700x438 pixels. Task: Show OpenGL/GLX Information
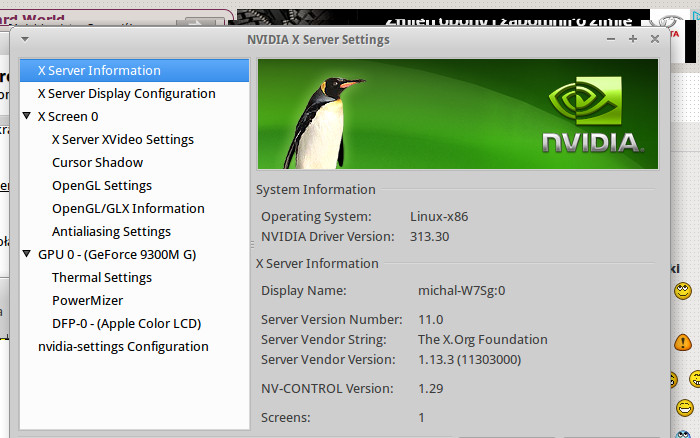pyautogui.click(x=128, y=209)
